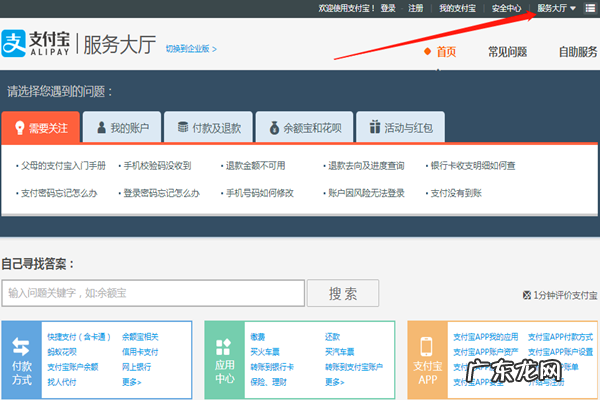Select the 需要关注 tab

pos(41,127)
